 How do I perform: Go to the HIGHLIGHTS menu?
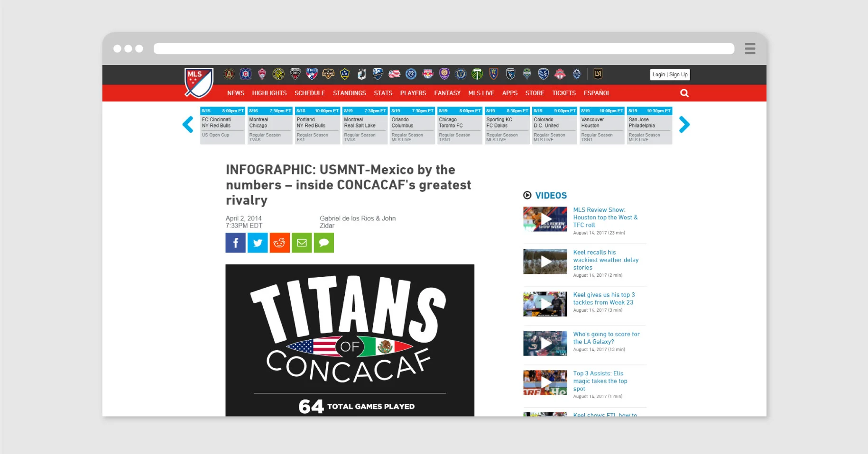(269, 93)
